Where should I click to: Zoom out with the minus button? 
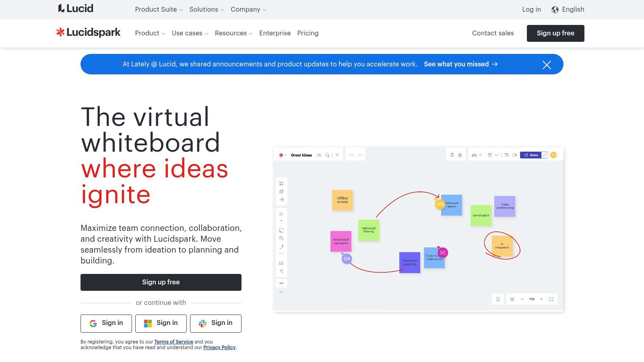(522, 299)
